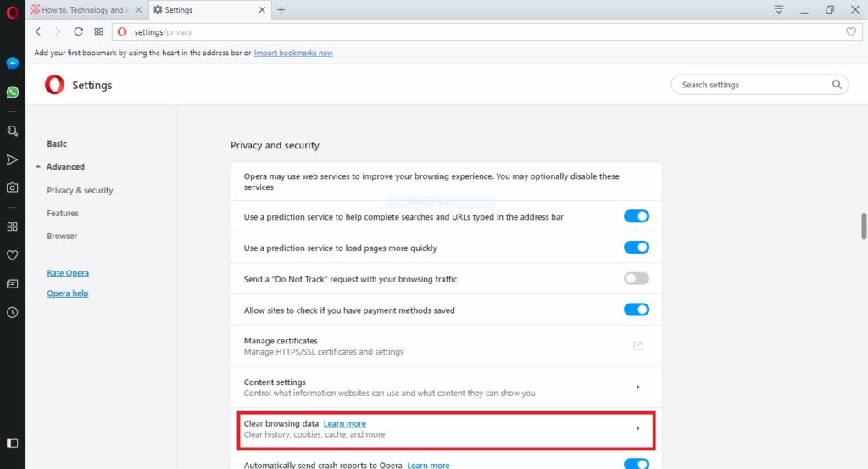
Task: Open Browser settings section
Action: [x=62, y=236]
